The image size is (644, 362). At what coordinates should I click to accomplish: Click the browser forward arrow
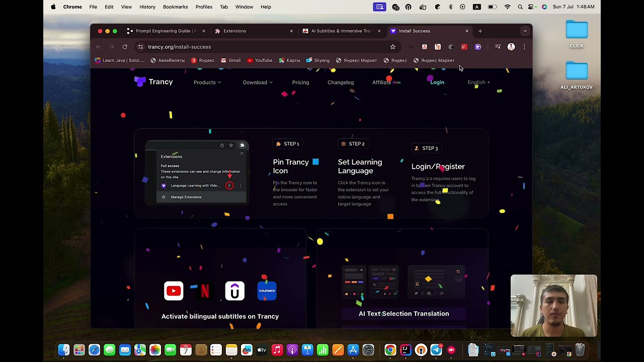coord(112,47)
